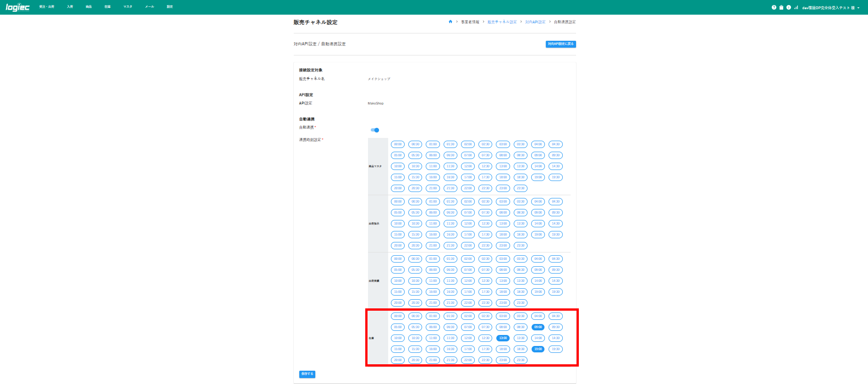Click the 対向API設定に戻る button
Screen dimensions: 868x384
(x=560, y=44)
